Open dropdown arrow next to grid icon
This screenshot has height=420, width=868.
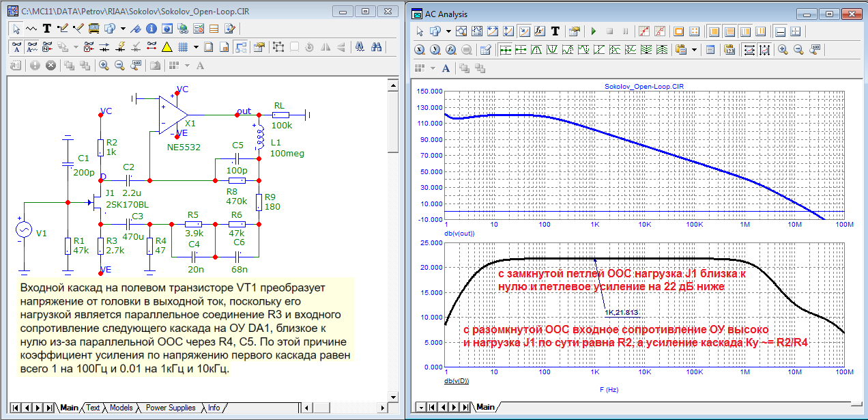coord(196,47)
